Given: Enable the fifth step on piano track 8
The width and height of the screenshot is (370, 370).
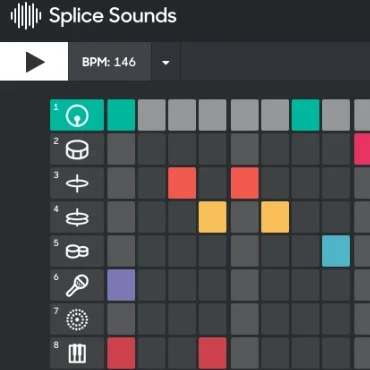Looking at the screenshot, I should coord(245,353).
